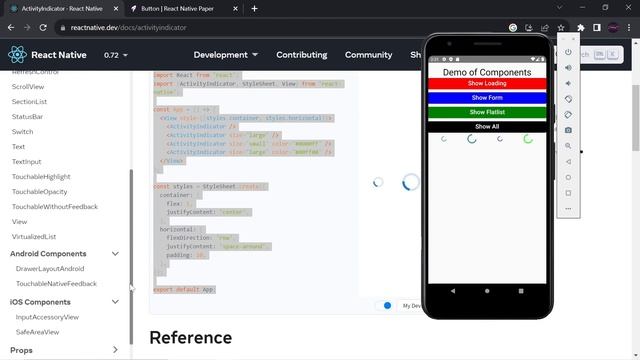Tap Android recents button on phone

tap(521, 291)
